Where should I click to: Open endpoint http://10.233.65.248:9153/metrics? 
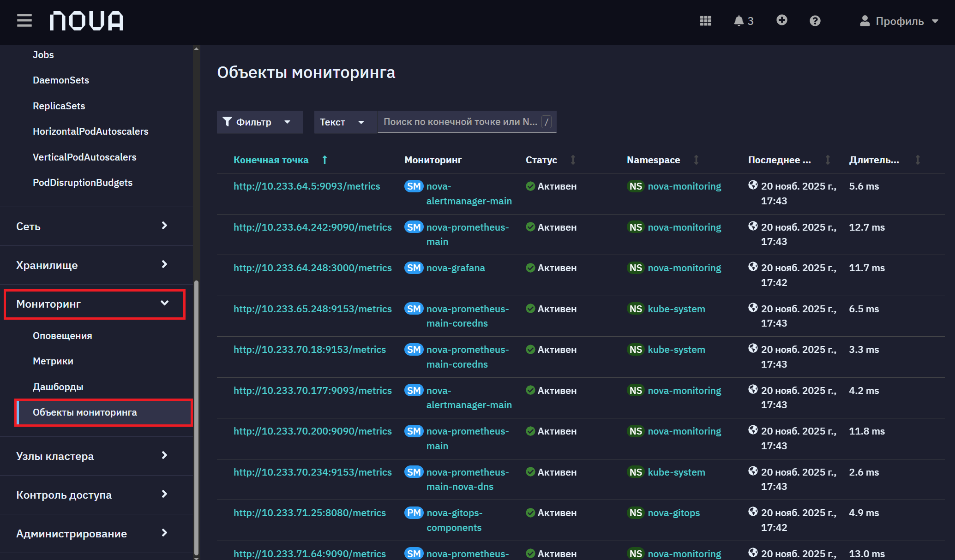(312, 309)
